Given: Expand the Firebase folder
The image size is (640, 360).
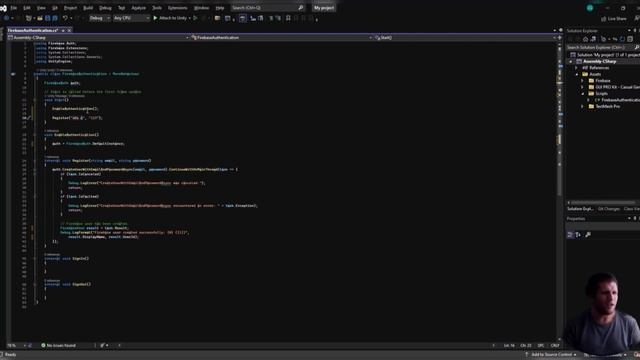Looking at the screenshot, I should pyautogui.click(x=582, y=81).
